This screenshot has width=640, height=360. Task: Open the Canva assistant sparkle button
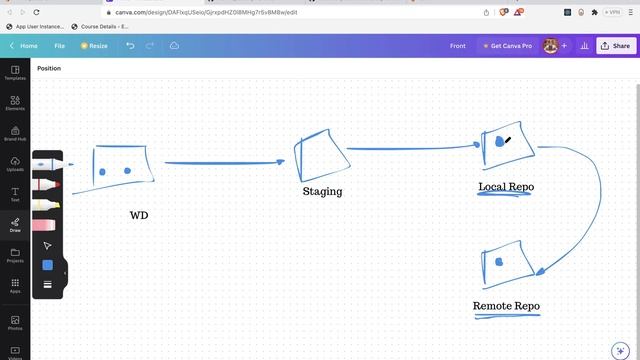(620, 351)
